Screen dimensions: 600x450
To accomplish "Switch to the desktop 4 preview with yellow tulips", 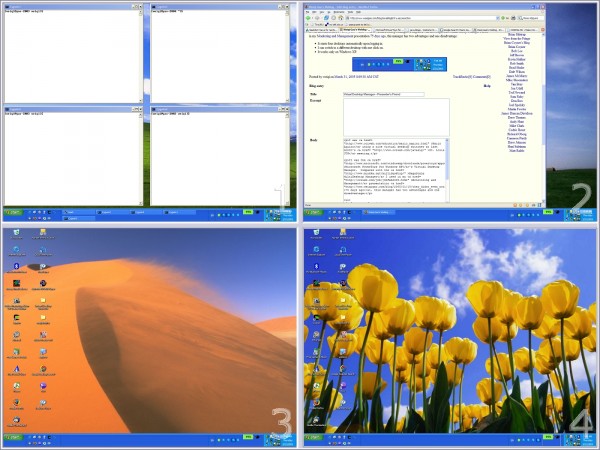I will (x=450, y=338).
